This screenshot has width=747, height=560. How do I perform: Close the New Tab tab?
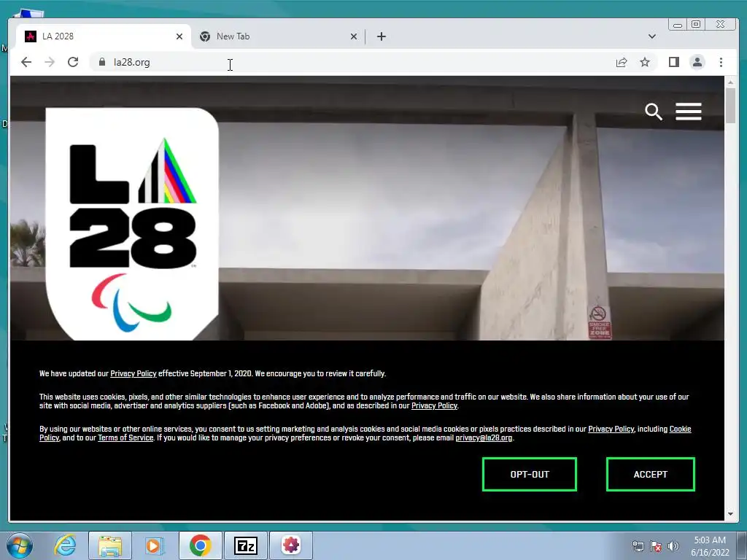(x=354, y=36)
